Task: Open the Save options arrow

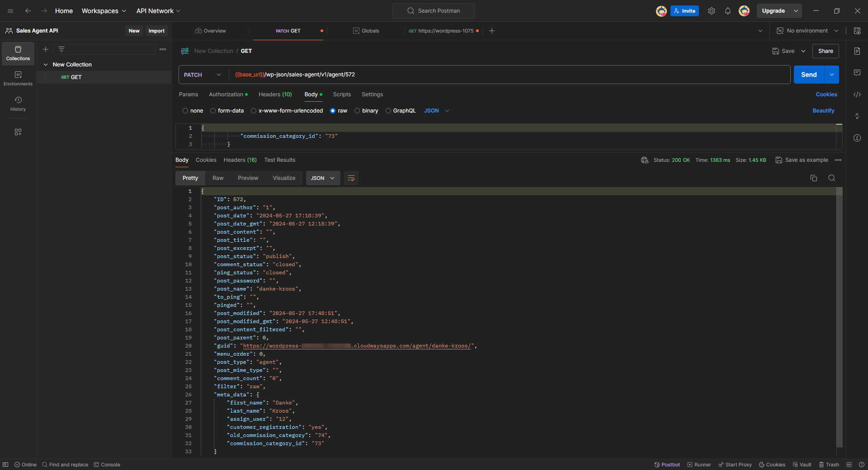Action: point(803,51)
